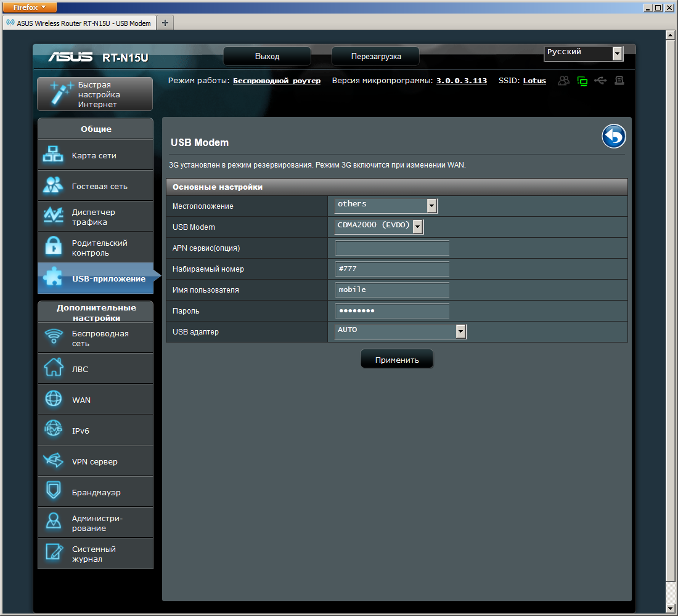Screen dimensions: 678x616
Task: Click the blue back arrow icon
Action: click(613, 136)
